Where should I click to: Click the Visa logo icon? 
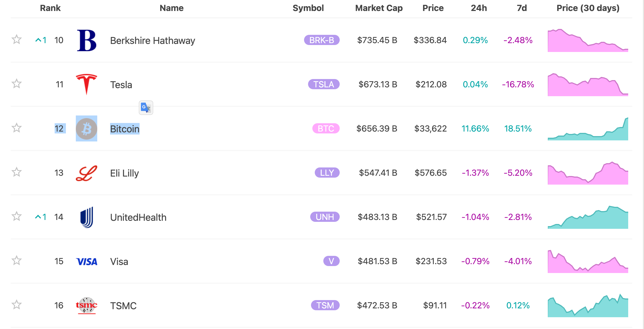point(86,261)
